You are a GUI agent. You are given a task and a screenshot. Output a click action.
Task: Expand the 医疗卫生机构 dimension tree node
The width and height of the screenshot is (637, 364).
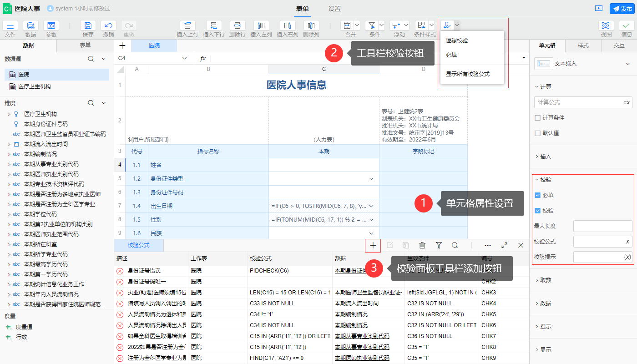coord(9,114)
